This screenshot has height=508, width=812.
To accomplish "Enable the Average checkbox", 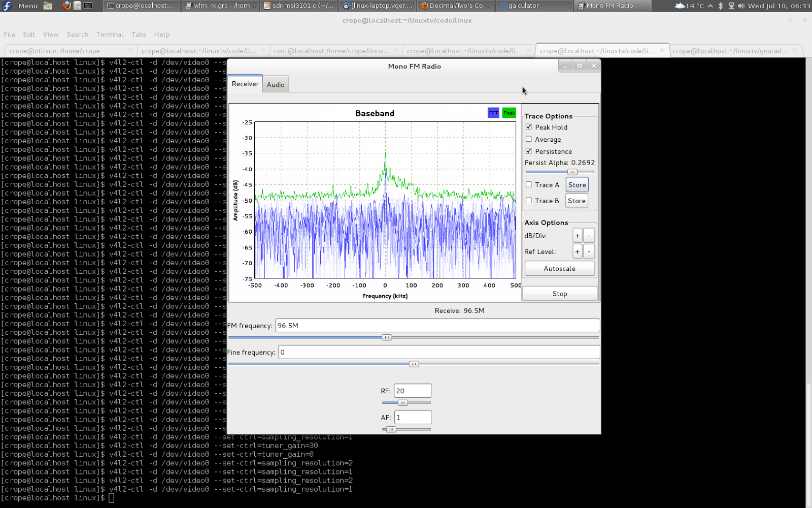I will (x=529, y=139).
